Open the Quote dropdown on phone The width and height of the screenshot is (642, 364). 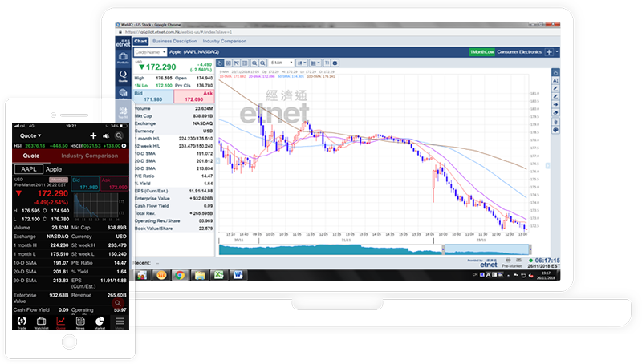30,135
